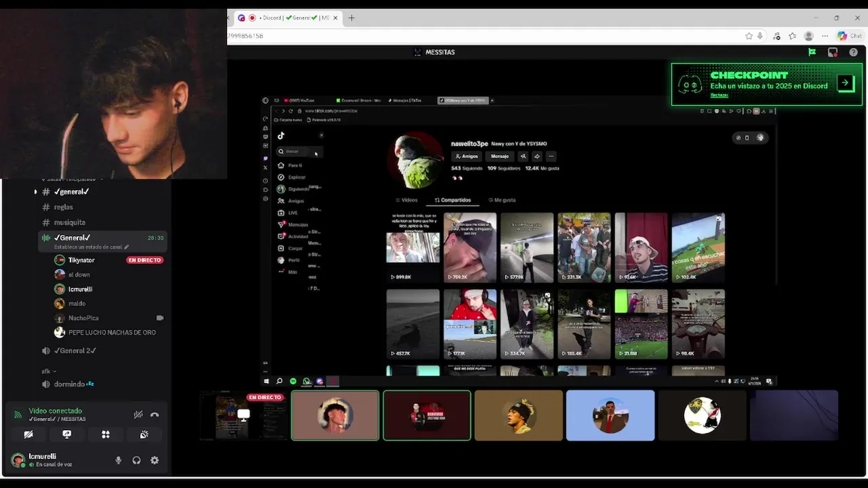Add page to favorites with star icon
The image size is (868, 488).
coord(749,36)
